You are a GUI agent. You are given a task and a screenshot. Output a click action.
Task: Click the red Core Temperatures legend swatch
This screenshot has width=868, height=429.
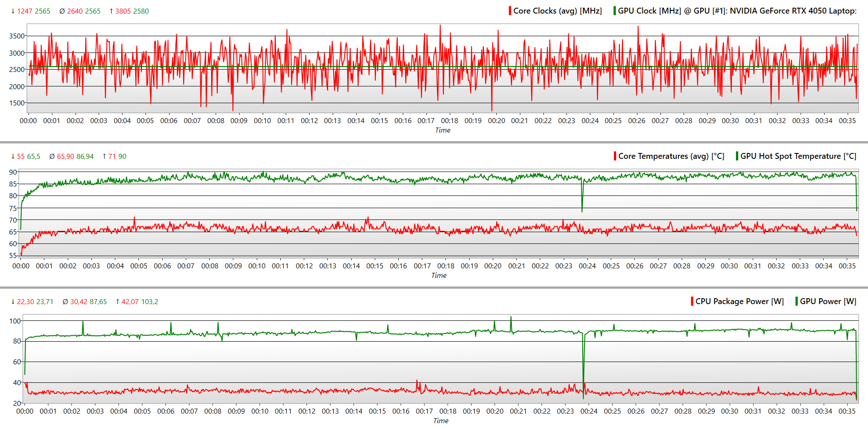click(615, 156)
